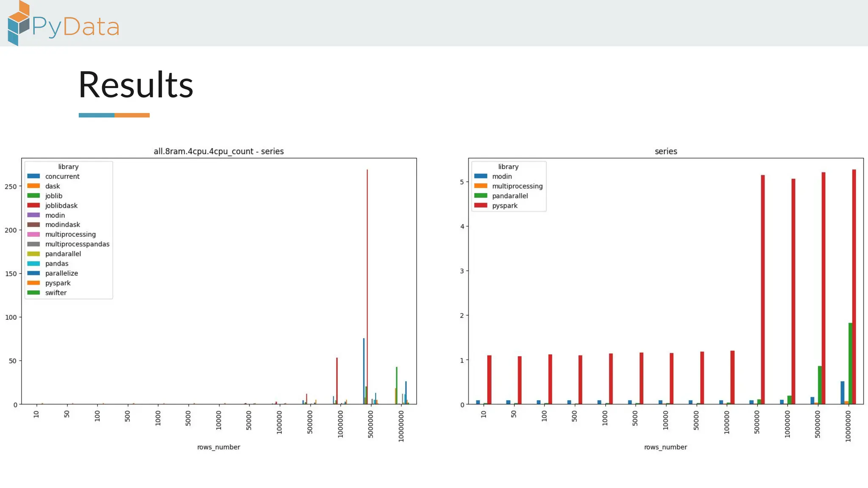Click the left chart title all.8ram.4cpu.4cpu_count

point(218,151)
